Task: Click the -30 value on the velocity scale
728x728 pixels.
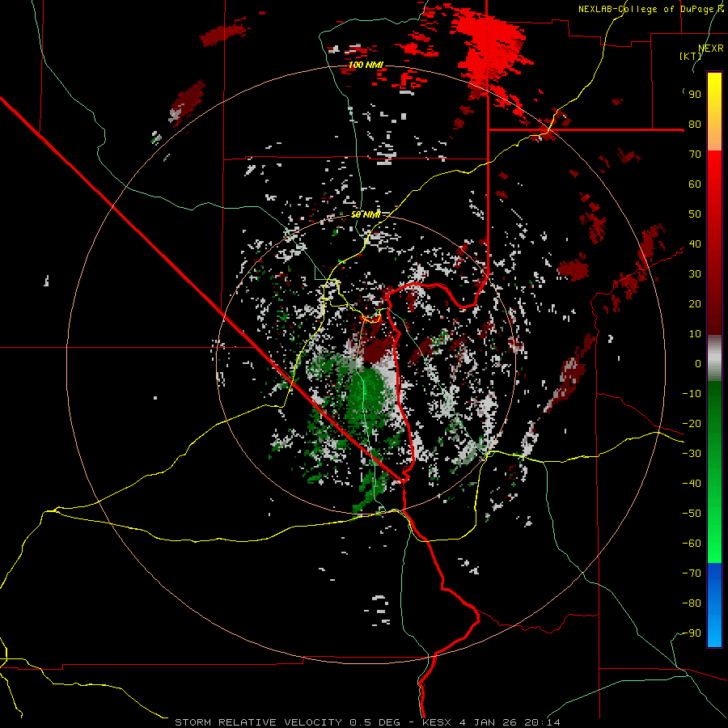Action: [x=692, y=454]
